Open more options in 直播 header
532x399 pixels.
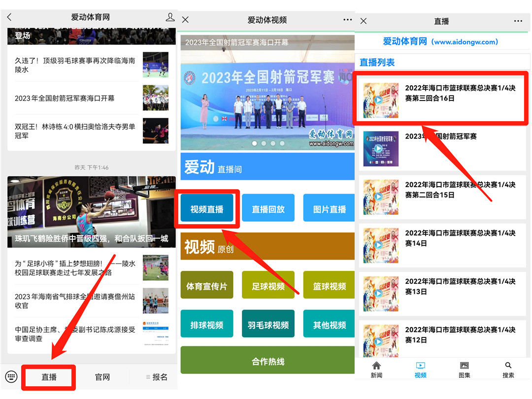pyautogui.click(x=518, y=21)
